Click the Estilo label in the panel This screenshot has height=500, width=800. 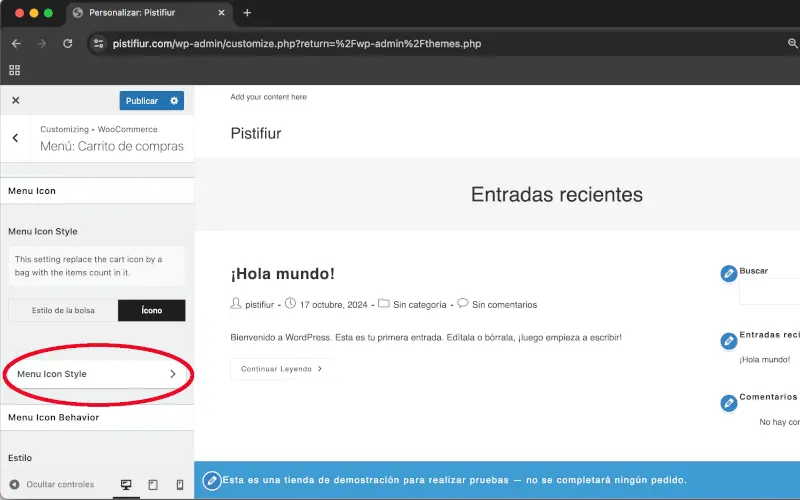click(x=20, y=458)
